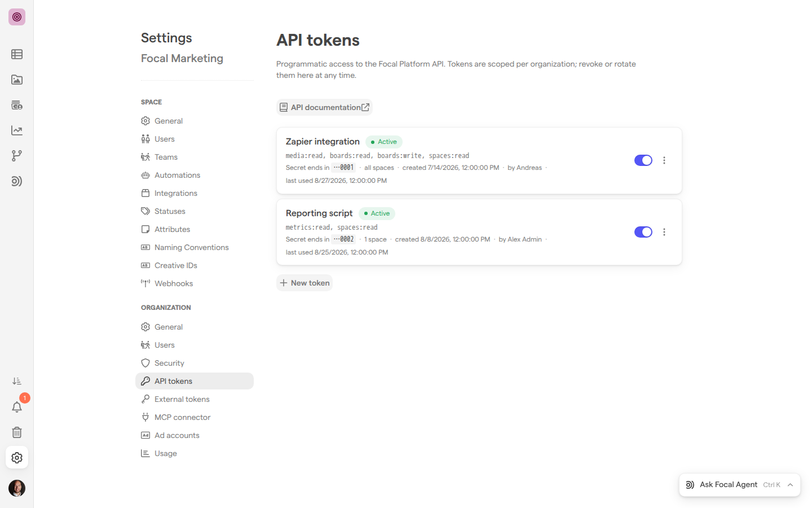Open Organization Users settings

(195, 345)
